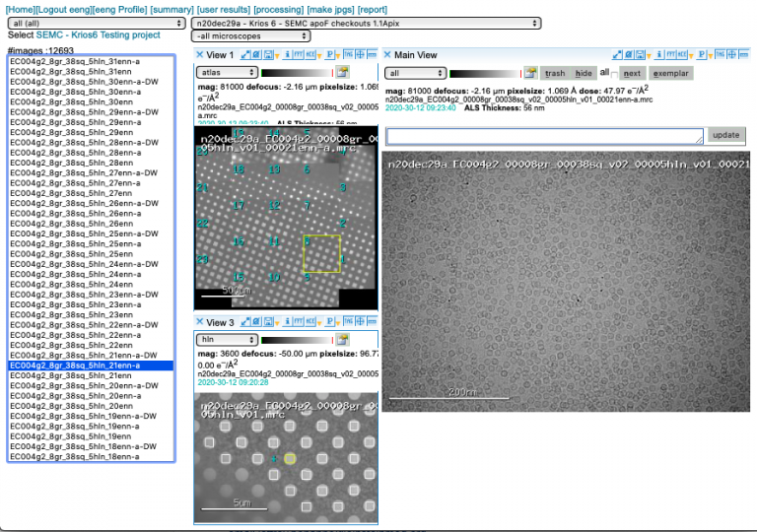Open SEMC - Krios6 Testing project link
Viewport: 757px width, 532px height.
[x=98, y=34]
